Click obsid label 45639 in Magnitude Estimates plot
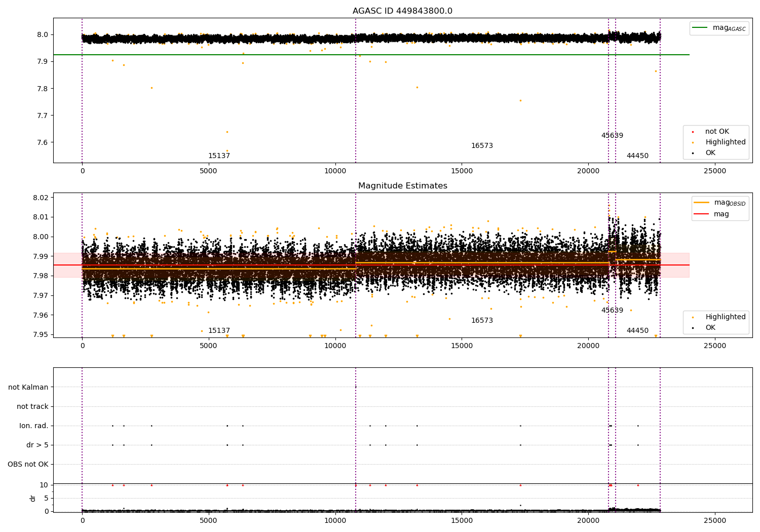Image resolution: width=760 pixels, height=532 pixels. pyautogui.click(x=612, y=311)
